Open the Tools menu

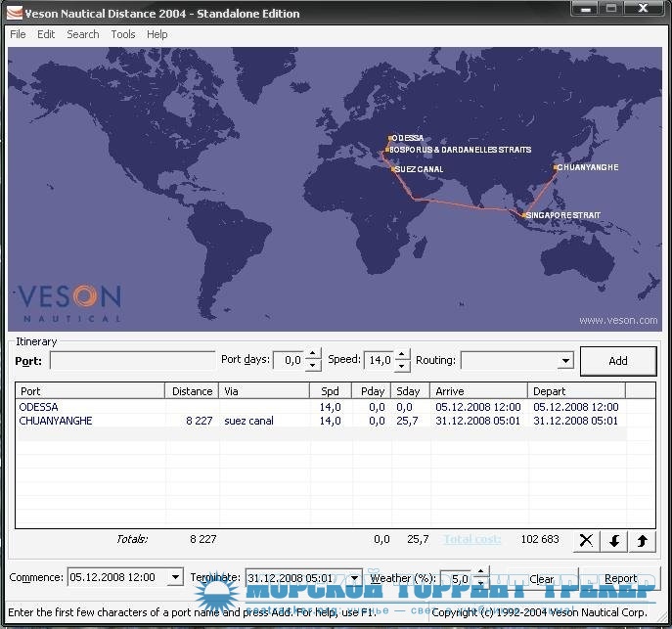(x=123, y=34)
